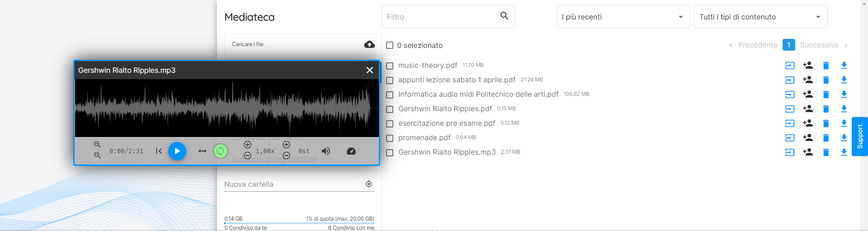The image size is (868, 231).
Task: Click inside the audio waveform display
Action: click(x=226, y=108)
